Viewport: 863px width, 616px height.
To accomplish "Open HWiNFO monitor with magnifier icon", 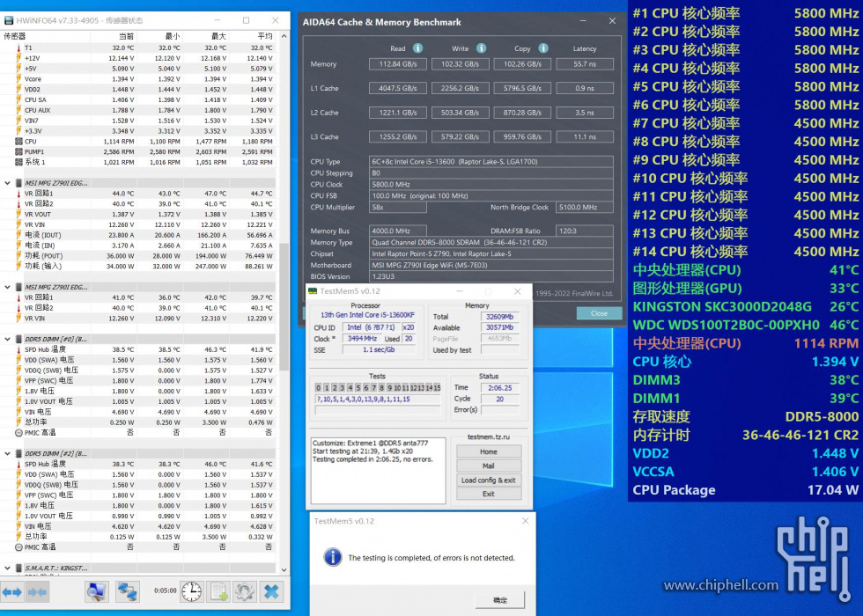I will pos(97,591).
